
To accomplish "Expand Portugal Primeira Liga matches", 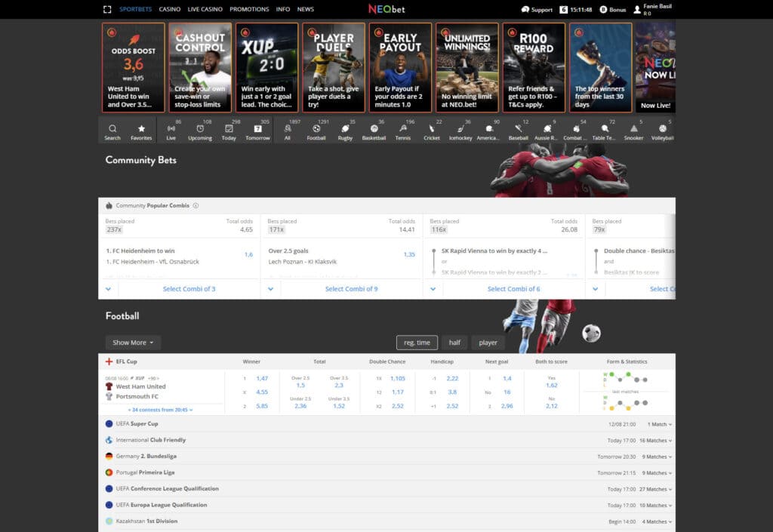I will click(387, 472).
